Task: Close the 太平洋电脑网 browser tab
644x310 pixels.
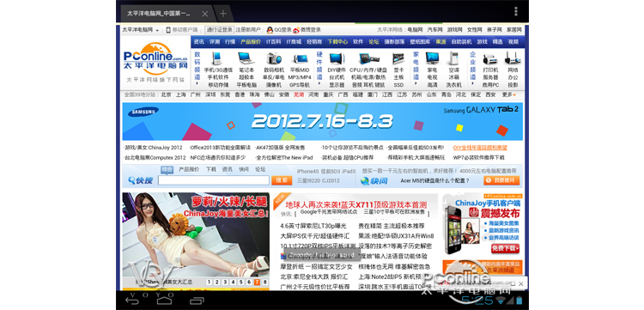Action: click(204, 14)
